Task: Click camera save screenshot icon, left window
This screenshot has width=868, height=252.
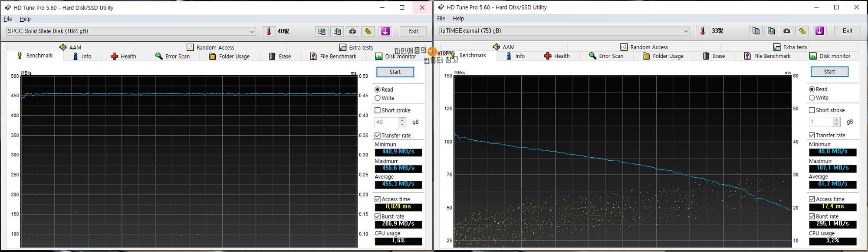Action: [x=352, y=31]
